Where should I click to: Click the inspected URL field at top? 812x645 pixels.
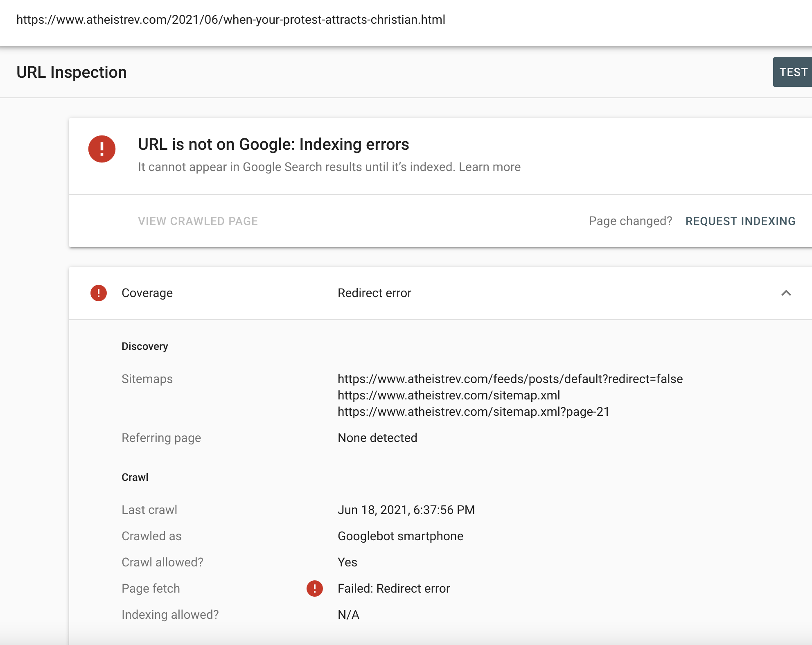[231, 20]
